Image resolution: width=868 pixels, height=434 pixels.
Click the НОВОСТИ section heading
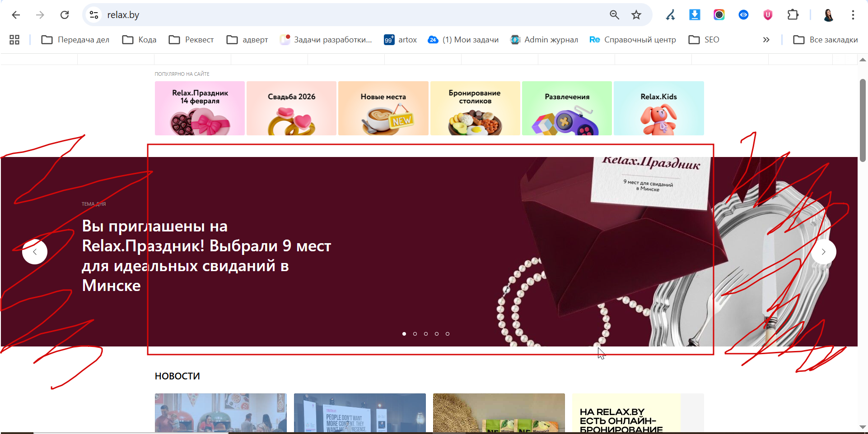(x=177, y=376)
